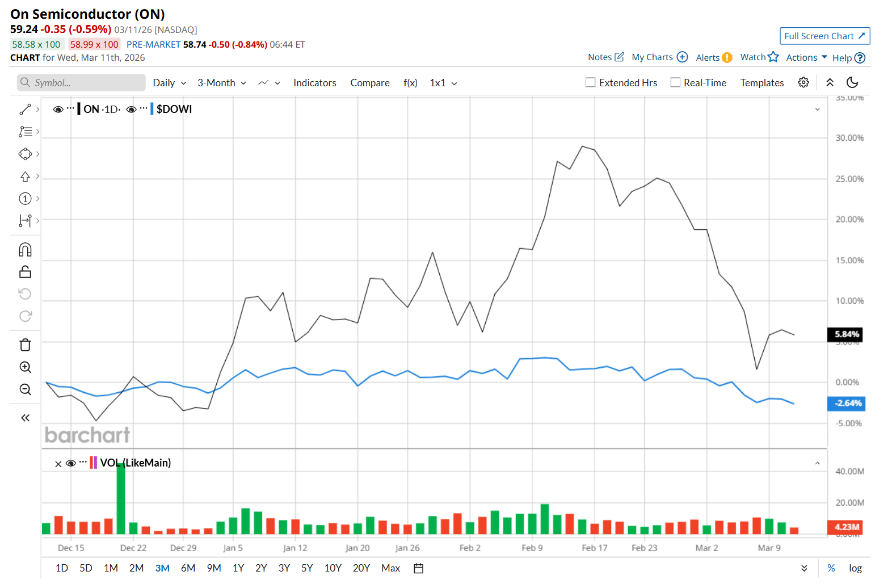
Task: Toggle visibility of the VOL study
Action: pos(71,463)
